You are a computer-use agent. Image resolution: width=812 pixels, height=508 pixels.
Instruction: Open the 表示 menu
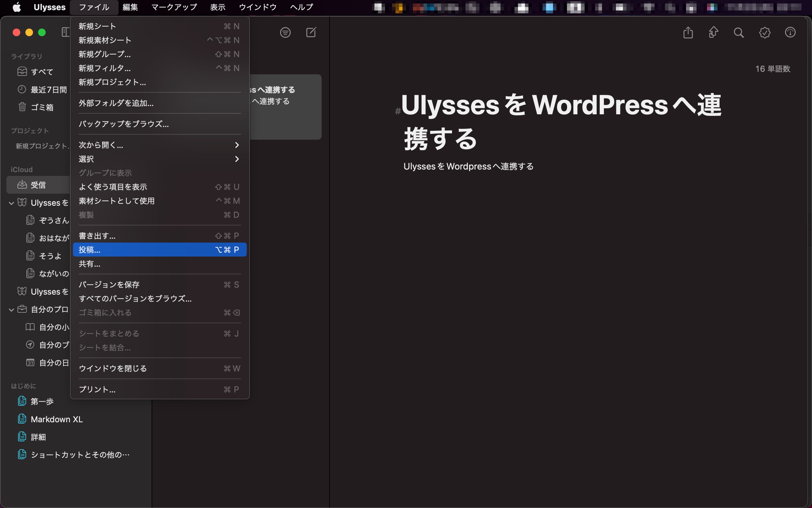coord(217,7)
